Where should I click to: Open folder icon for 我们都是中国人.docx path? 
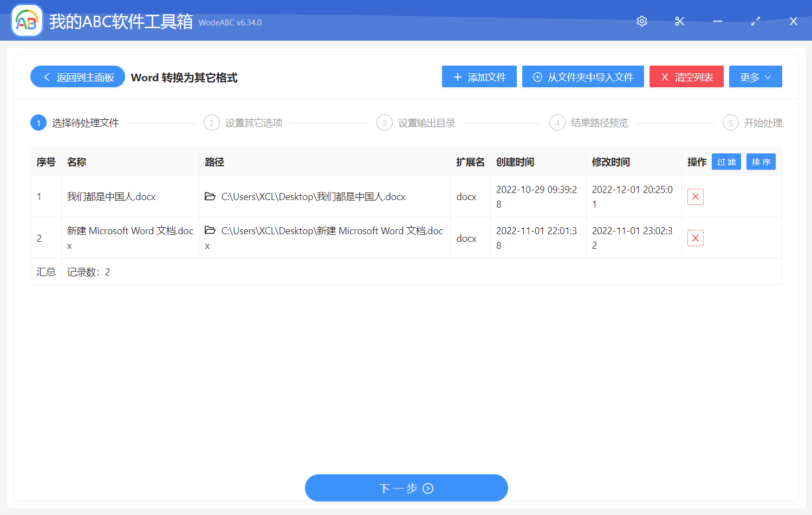coord(210,196)
